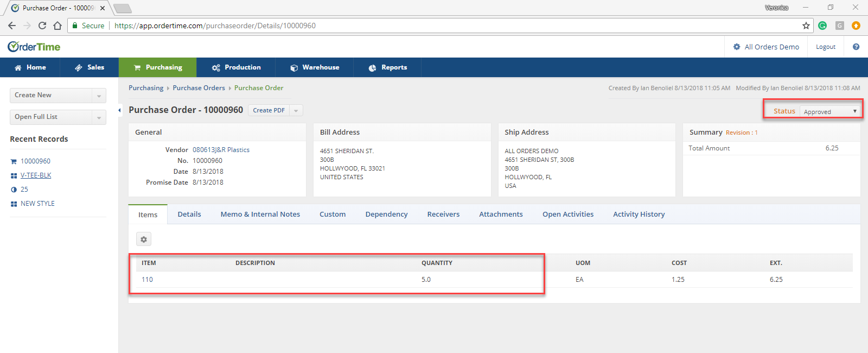Click the cart icon beside 10000960
The height and width of the screenshot is (353, 868).
14,161
